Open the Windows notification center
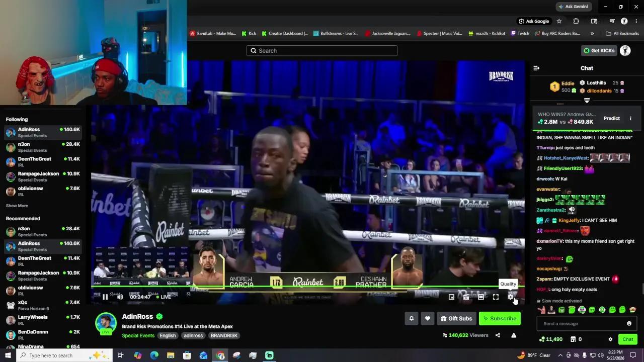The image size is (644, 362). pyautogui.click(x=633, y=355)
